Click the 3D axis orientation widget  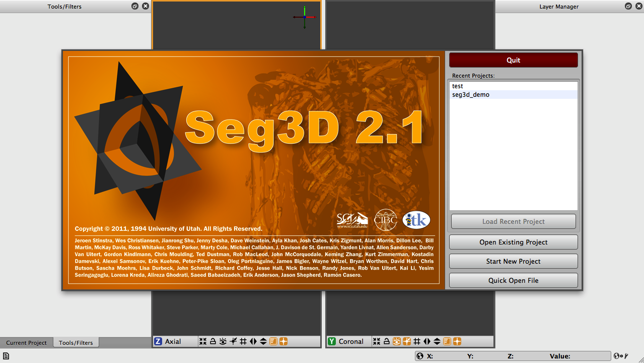click(305, 17)
